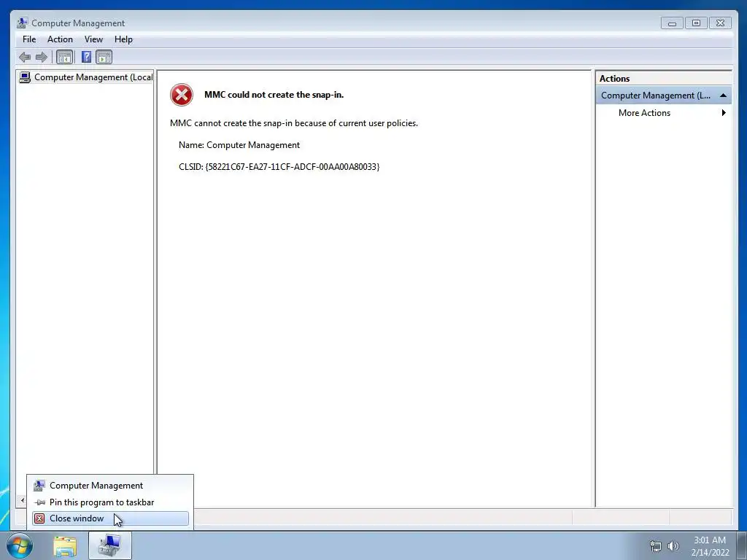Open the File menu
747x560 pixels.
click(29, 39)
